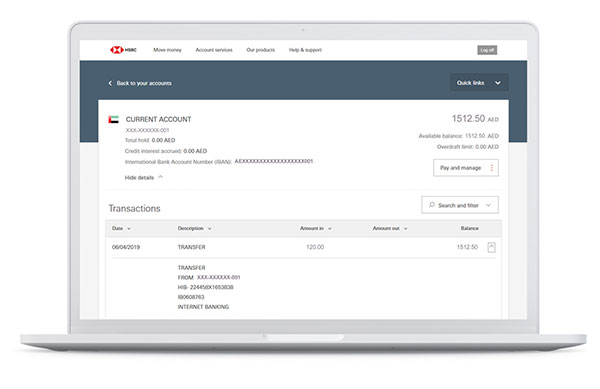Sort by Amount out column

[390, 228]
